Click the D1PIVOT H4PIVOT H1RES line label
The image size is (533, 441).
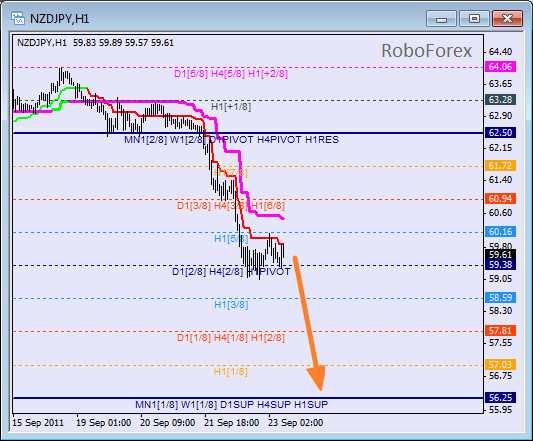274,140
